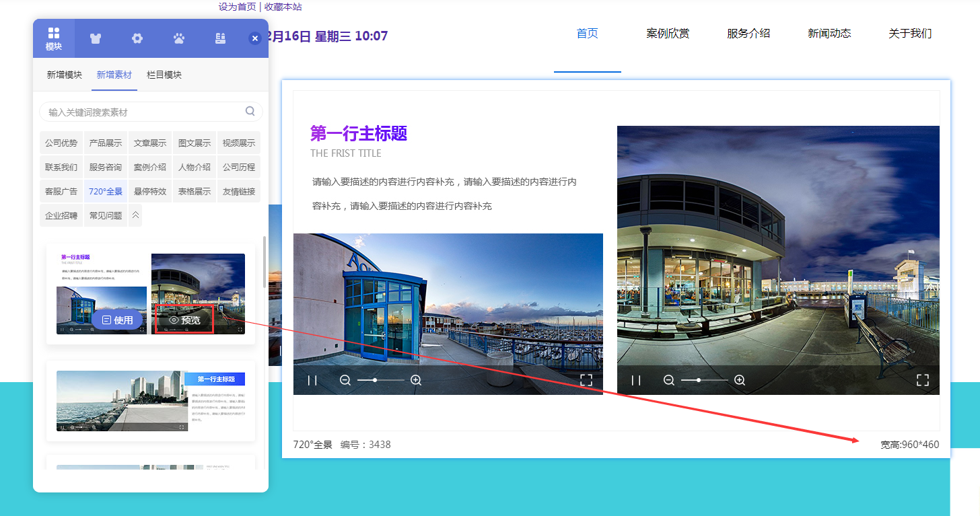Open the gear settings icon tab
Screen dimensions: 980x516
point(137,38)
